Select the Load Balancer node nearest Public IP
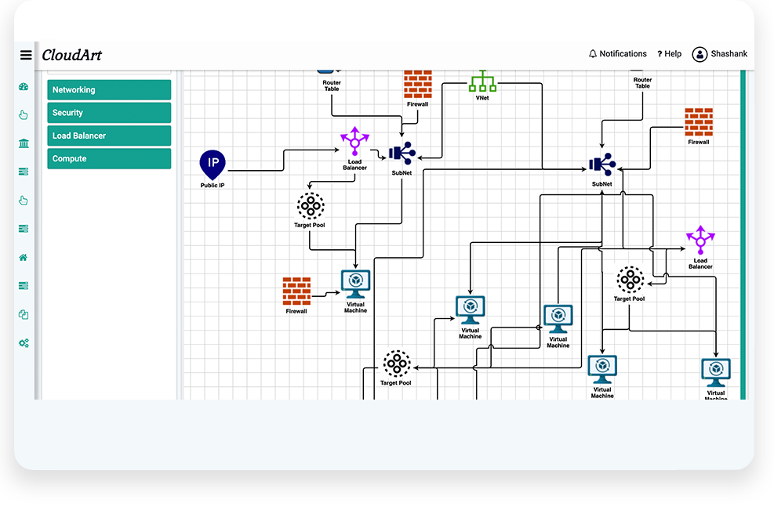The height and width of the screenshot is (532, 774). pyautogui.click(x=354, y=142)
